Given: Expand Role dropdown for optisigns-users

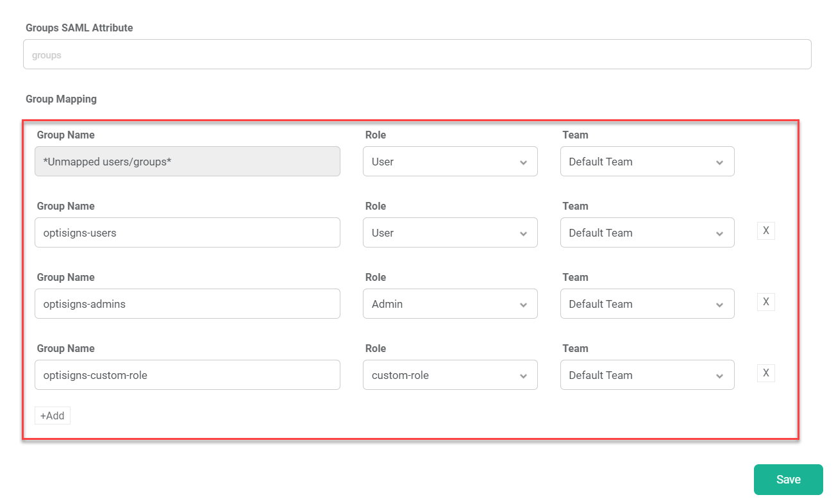Looking at the screenshot, I should [449, 233].
